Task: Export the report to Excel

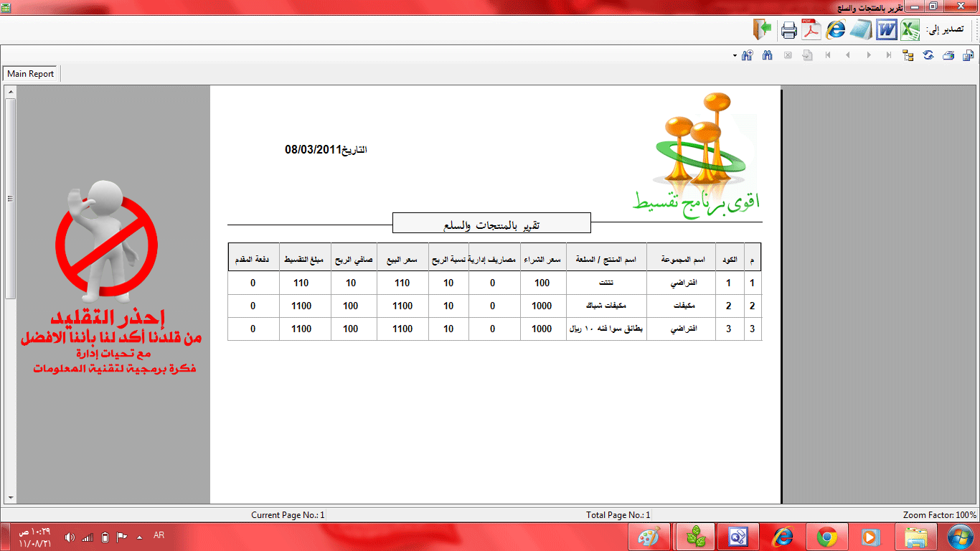Action: [910, 30]
